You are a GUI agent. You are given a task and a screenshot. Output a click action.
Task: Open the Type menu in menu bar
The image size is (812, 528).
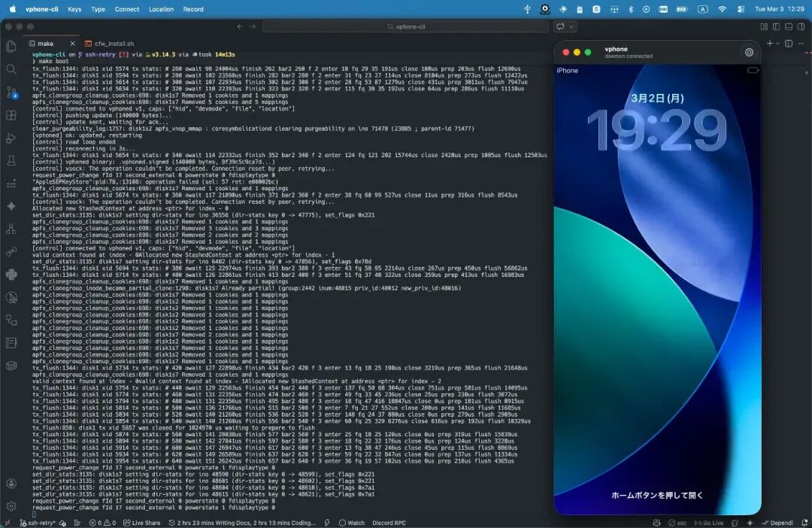[98, 9]
